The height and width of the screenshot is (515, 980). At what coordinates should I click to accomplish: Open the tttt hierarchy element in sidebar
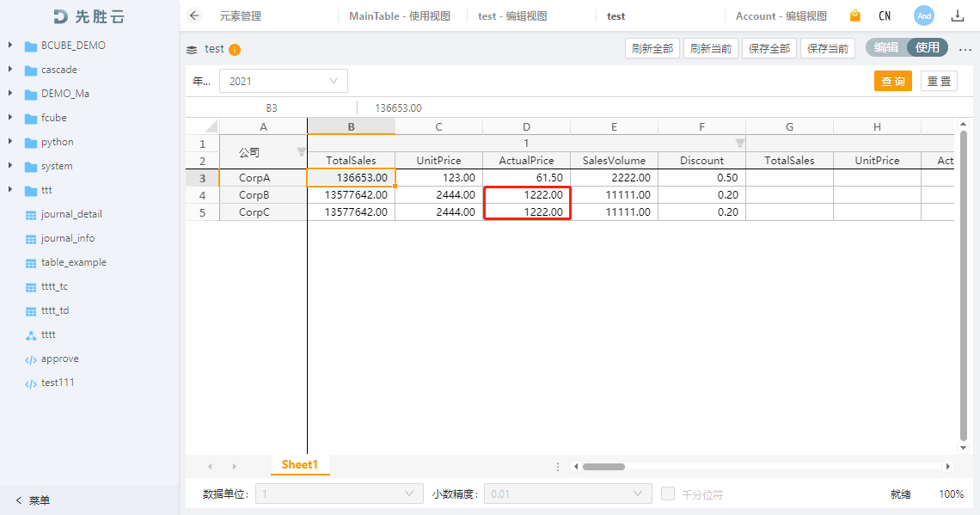click(48, 334)
